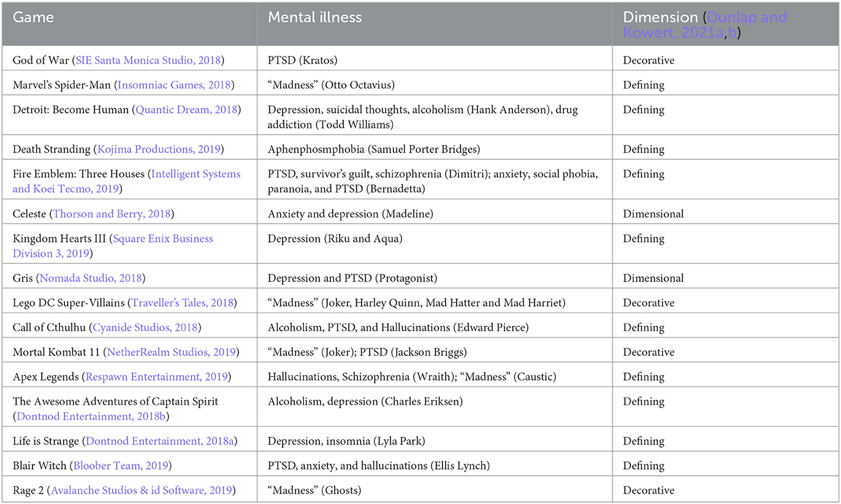Click 'Decorative' in the Mortal Kombat 11 row
This screenshot has height=504, width=841.
click(649, 352)
